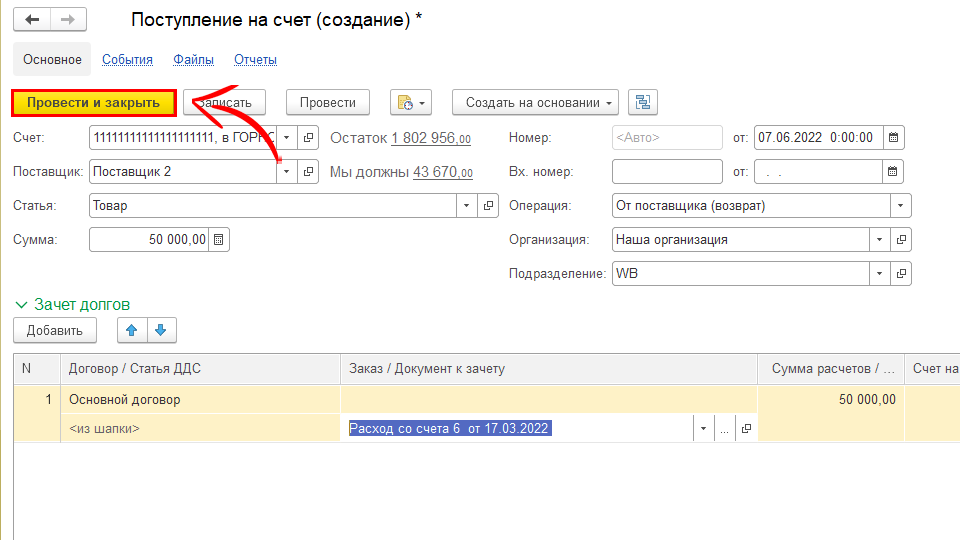Click the back navigation arrow
Viewport: 960px width, 540px height.
point(32,20)
